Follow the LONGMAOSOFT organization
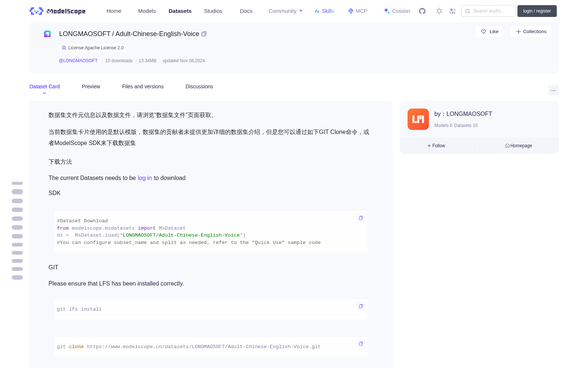The width and height of the screenshot is (588, 368). tap(436, 146)
